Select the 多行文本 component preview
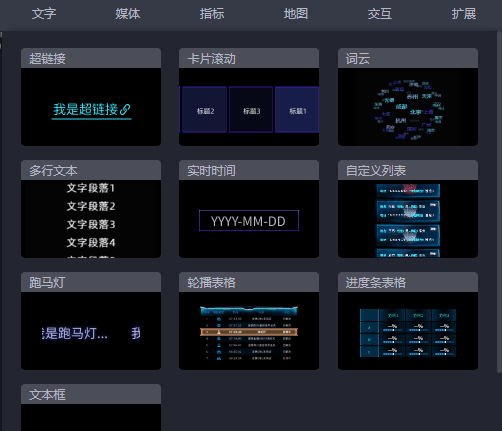The width and height of the screenshot is (502, 431). [91, 209]
